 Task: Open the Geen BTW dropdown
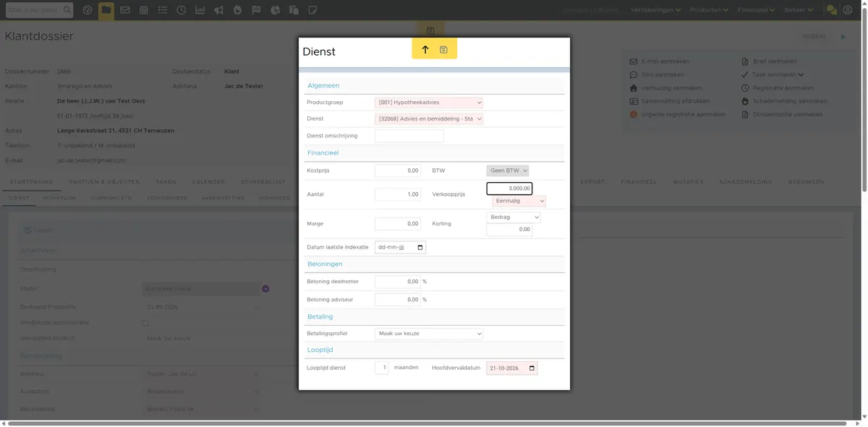click(508, 171)
